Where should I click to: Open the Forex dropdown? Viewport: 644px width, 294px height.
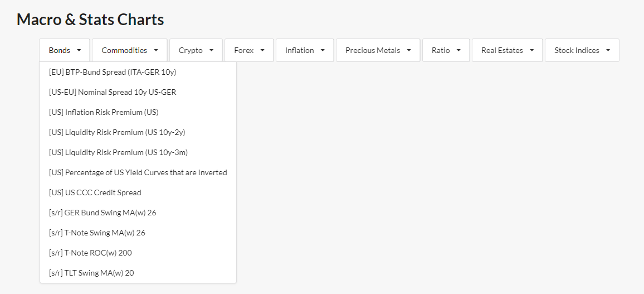(249, 50)
